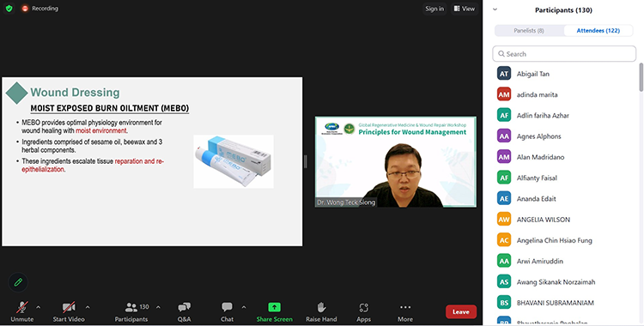
Task: Select attendee name adinda marita
Action: click(538, 94)
